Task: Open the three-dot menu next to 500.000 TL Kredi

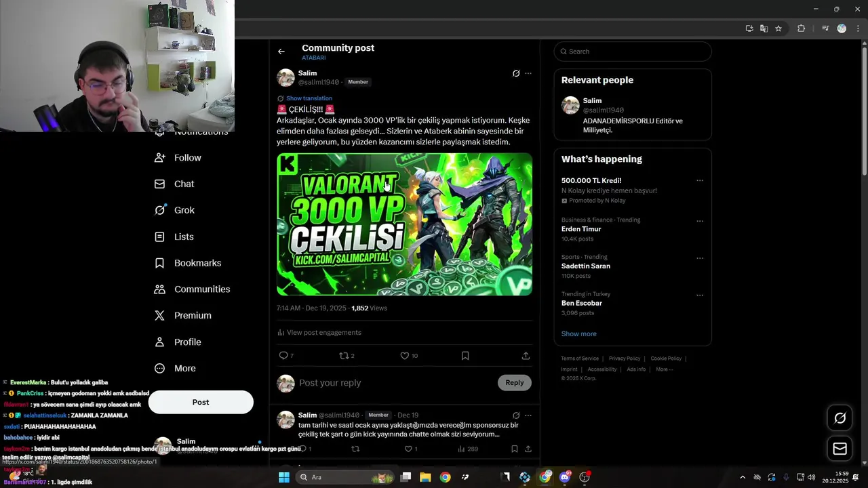Action: click(700, 181)
